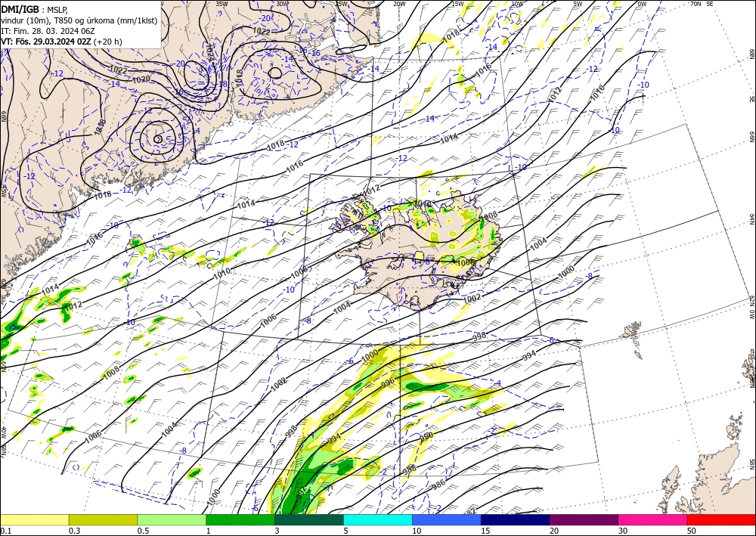This screenshot has height=536, width=756.
Task: Click the closed low-pressure circle over southeast Greenland
Action: point(158,139)
